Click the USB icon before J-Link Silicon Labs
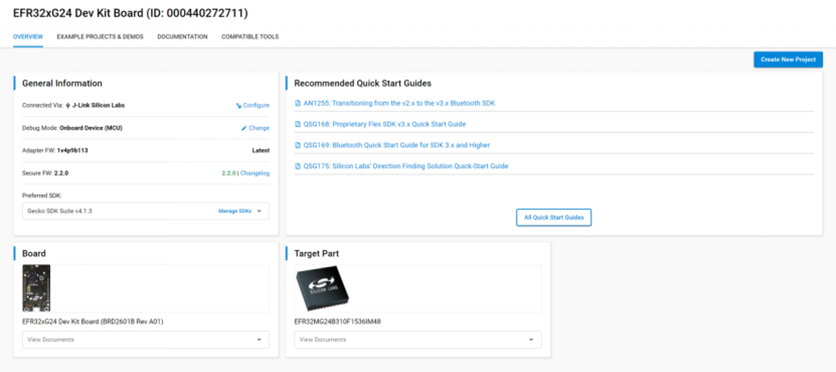 [68, 106]
